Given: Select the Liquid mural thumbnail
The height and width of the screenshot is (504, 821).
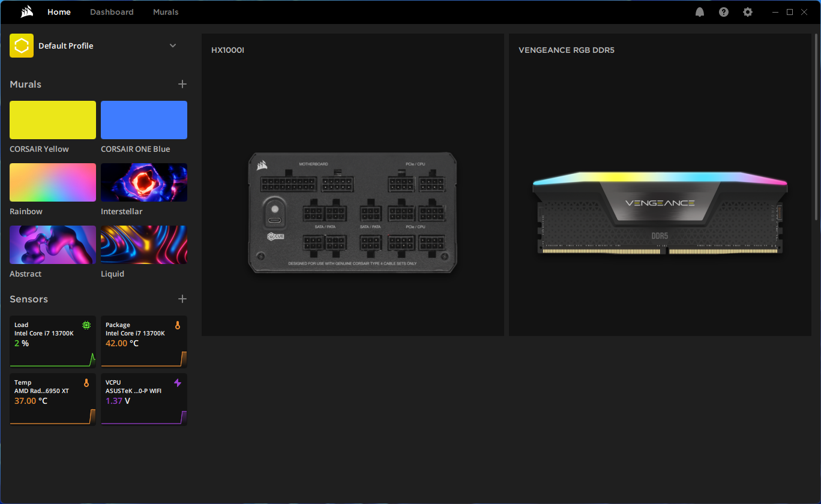Looking at the screenshot, I should (144, 245).
